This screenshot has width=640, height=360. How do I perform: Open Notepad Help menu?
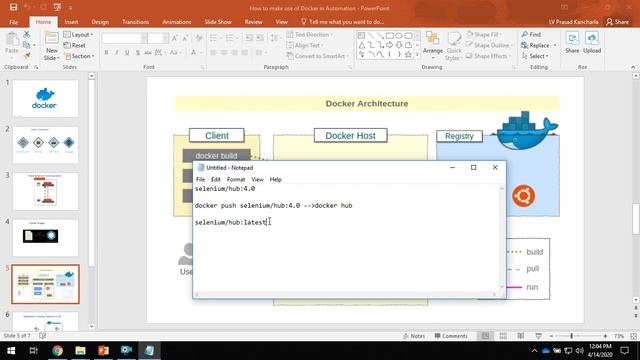[x=276, y=180]
